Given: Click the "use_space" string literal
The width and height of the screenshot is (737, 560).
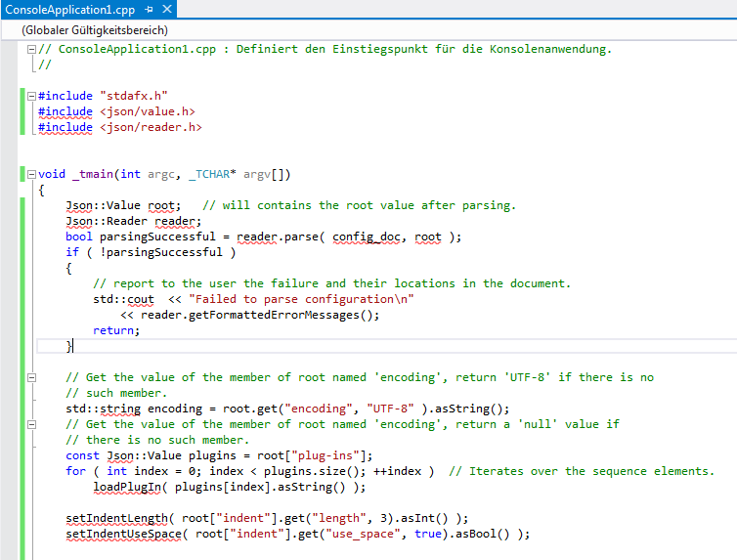Looking at the screenshot, I should (x=363, y=535).
